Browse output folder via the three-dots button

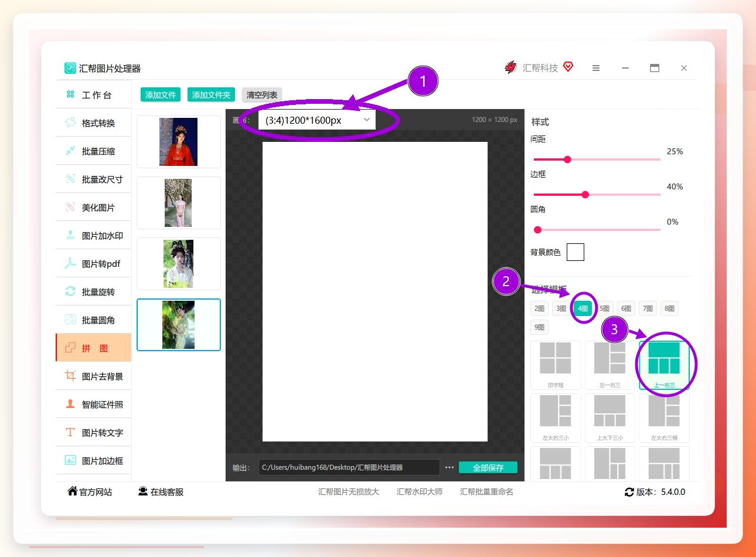point(449,467)
